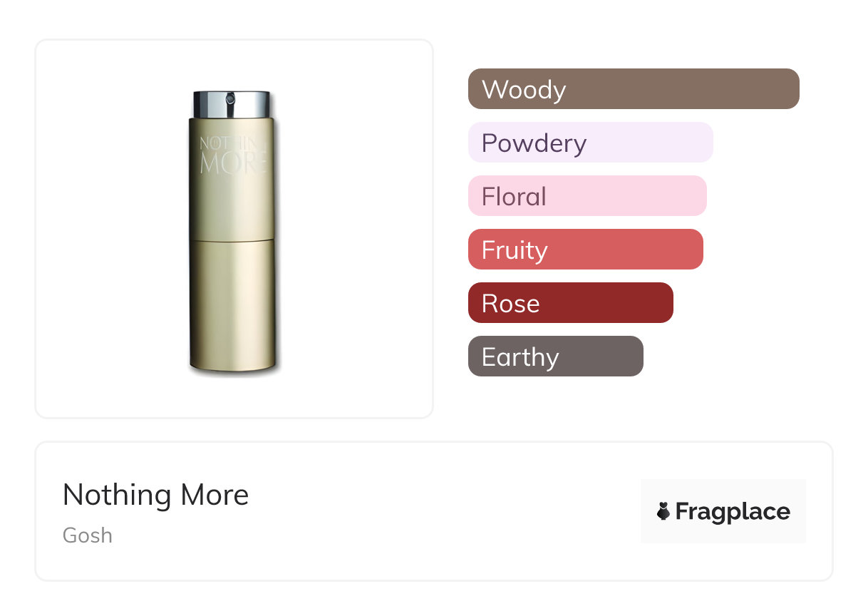Select the Powdery accord bar
Screen dimensions: 868x616
point(590,143)
